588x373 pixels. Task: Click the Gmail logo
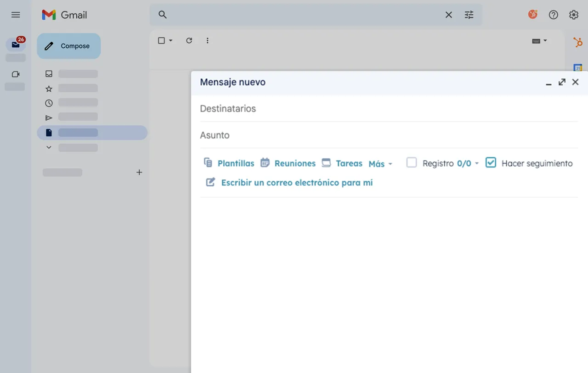pos(64,15)
